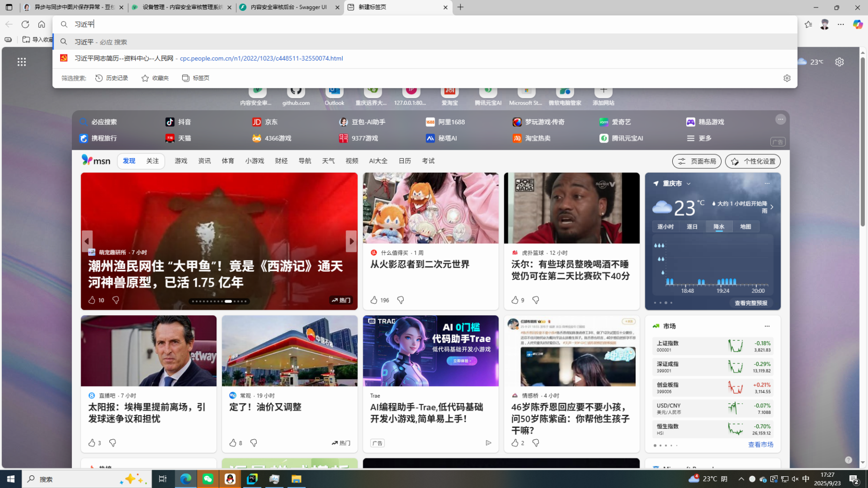Like the 潮州渔民 turtle news story
868x488 pixels.
92,300
